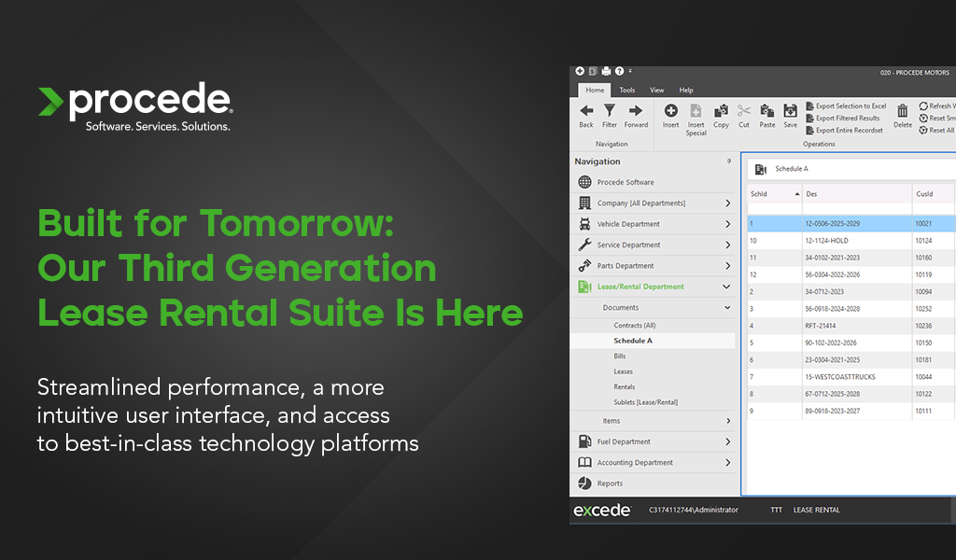Switch to the Tools ribbon tab
The height and width of the screenshot is (560, 956).
click(626, 90)
